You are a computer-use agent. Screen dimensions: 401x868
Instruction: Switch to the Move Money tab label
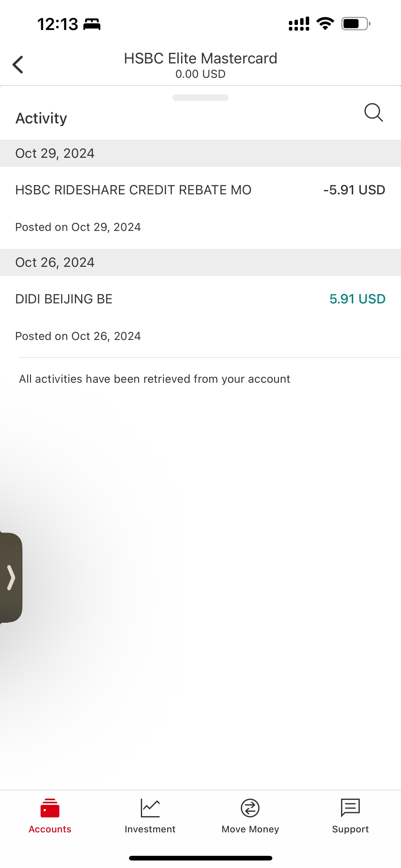coord(250,829)
